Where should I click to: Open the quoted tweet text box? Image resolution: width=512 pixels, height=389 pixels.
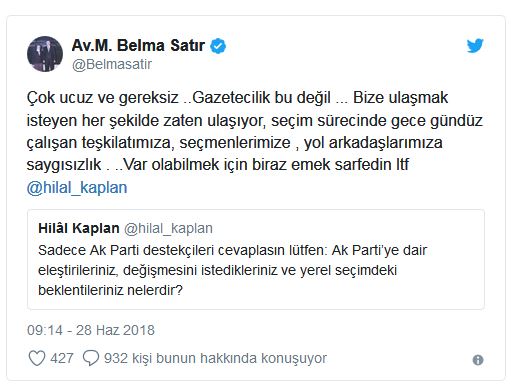256,259
